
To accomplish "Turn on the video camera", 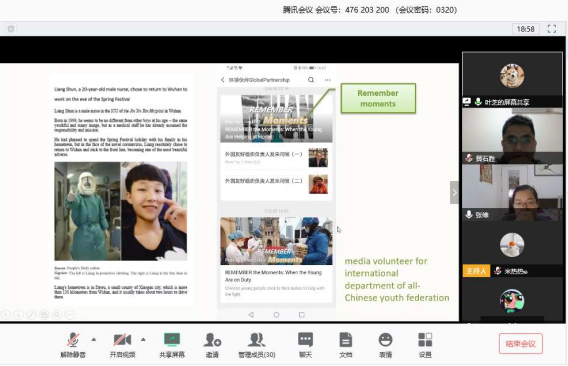I will point(122,345).
